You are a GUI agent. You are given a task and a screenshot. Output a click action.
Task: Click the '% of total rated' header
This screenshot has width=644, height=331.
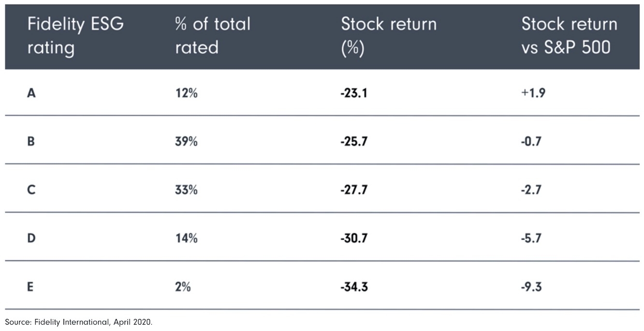pos(213,36)
